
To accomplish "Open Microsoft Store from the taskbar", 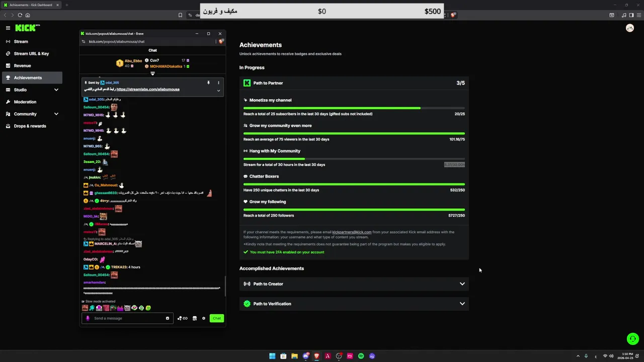I will (283, 356).
